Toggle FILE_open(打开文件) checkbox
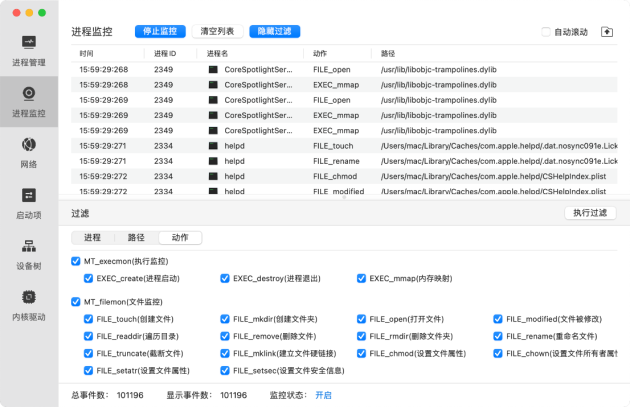630x407 pixels. [x=361, y=319]
